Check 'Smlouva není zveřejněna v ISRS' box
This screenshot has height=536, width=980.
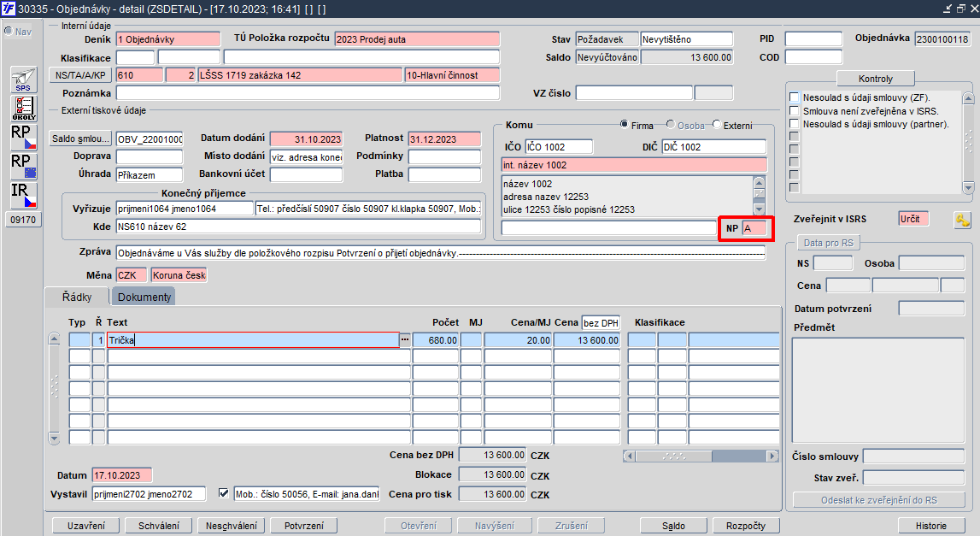(795, 110)
